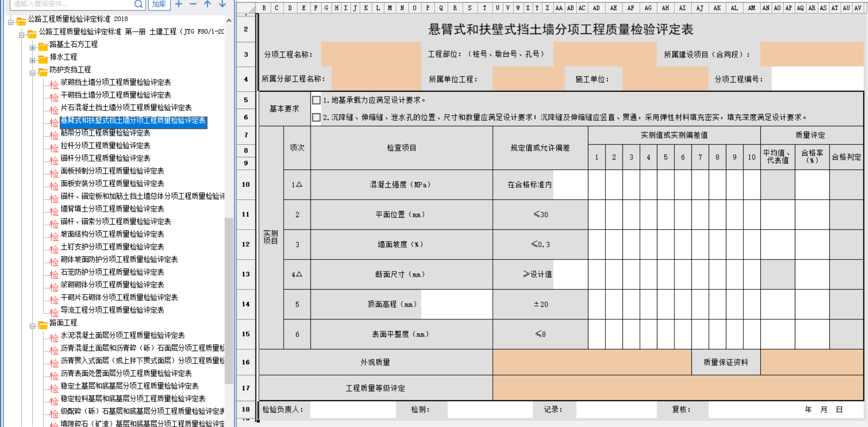Screen dimensions: 868x427
Task: Click the move down arrow icon
Action: pos(223,4)
